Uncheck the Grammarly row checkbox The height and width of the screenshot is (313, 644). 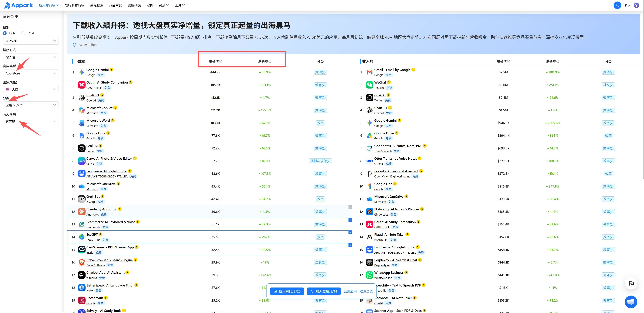point(350,220)
